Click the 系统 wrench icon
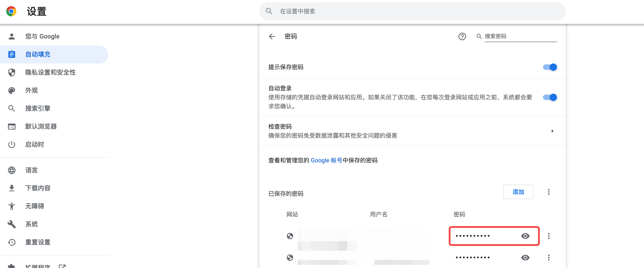The width and height of the screenshot is (644, 268). pyautogui.click(x=11, y=224)
